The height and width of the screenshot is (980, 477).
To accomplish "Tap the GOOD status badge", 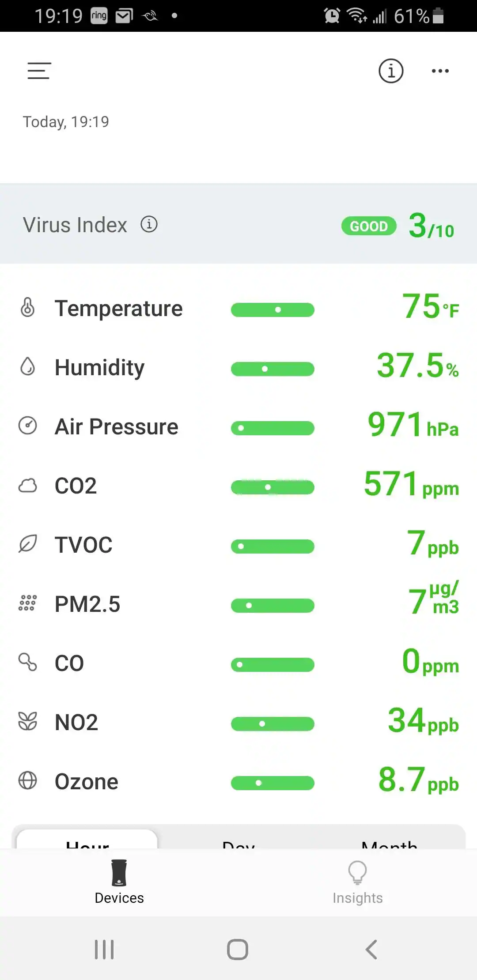I will click(x=369, y=226).
